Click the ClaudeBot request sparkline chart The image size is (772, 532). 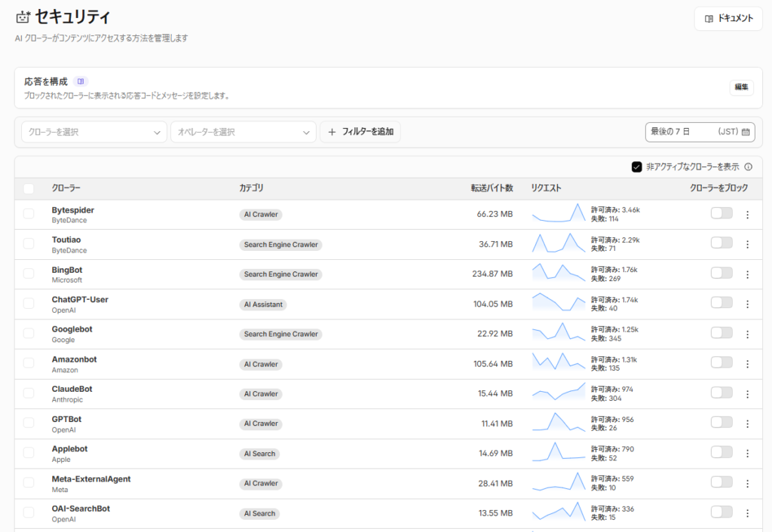[559, 392]
